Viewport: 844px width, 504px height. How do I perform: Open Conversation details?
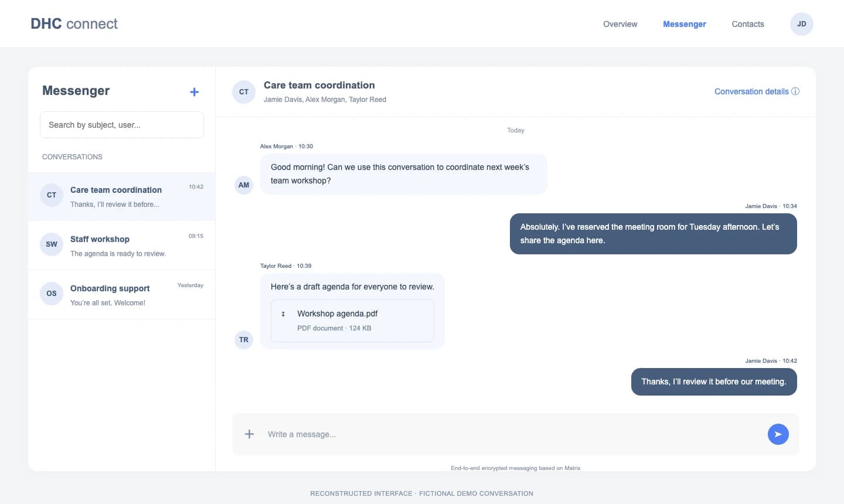757,91
